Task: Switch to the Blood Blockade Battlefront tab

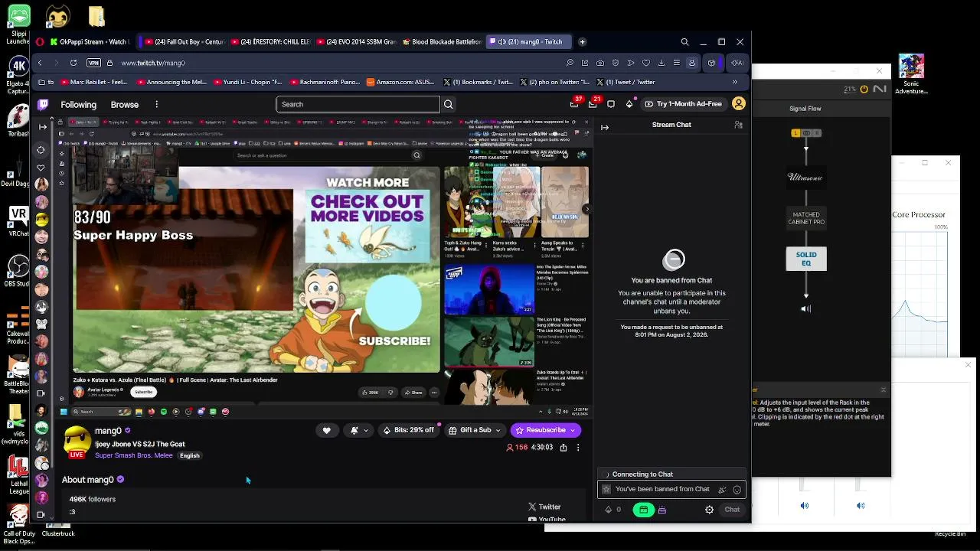Action: 441,42
